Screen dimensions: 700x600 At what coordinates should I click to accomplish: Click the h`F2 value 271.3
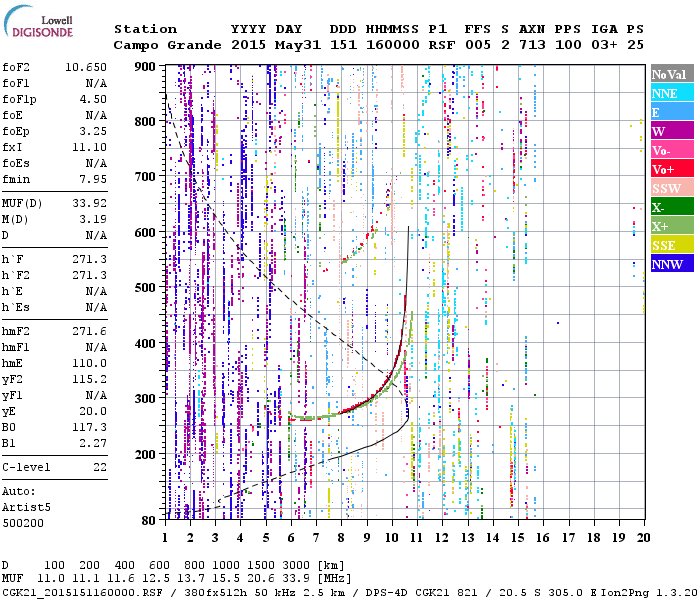pyautogui.click(x=90, y=275)
